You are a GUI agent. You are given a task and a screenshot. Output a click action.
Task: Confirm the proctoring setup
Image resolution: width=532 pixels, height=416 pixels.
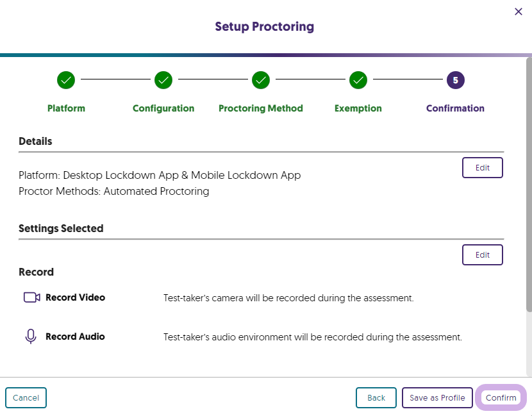pyautogui.click(x=501, y=397)
